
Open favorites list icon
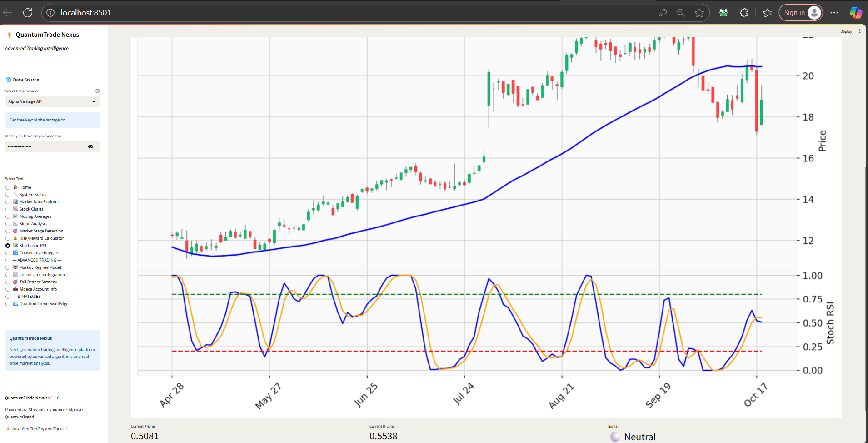tap(768, 13)
